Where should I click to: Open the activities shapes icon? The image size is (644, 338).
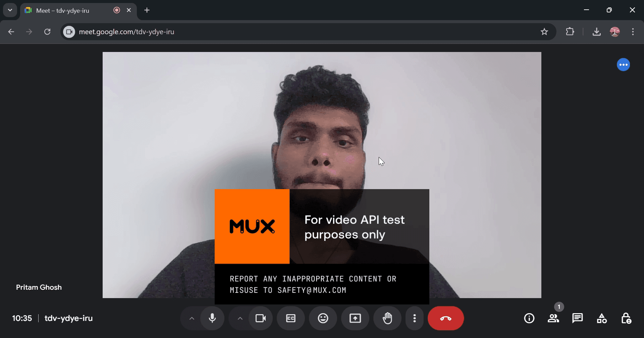(602, 318)
